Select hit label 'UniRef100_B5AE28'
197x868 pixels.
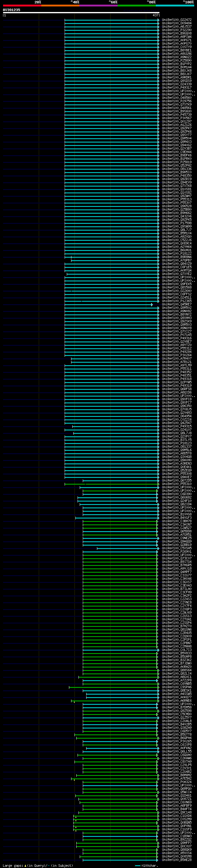tap(177, 860)
